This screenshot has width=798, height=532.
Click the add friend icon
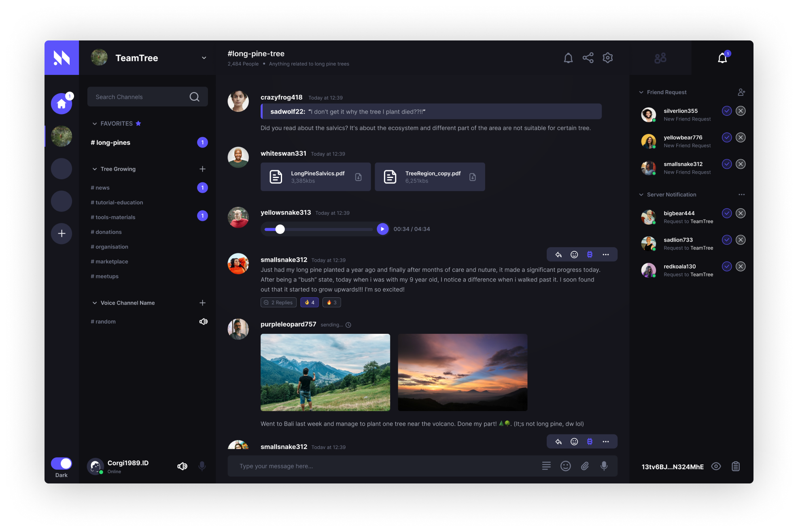(741, 92)
